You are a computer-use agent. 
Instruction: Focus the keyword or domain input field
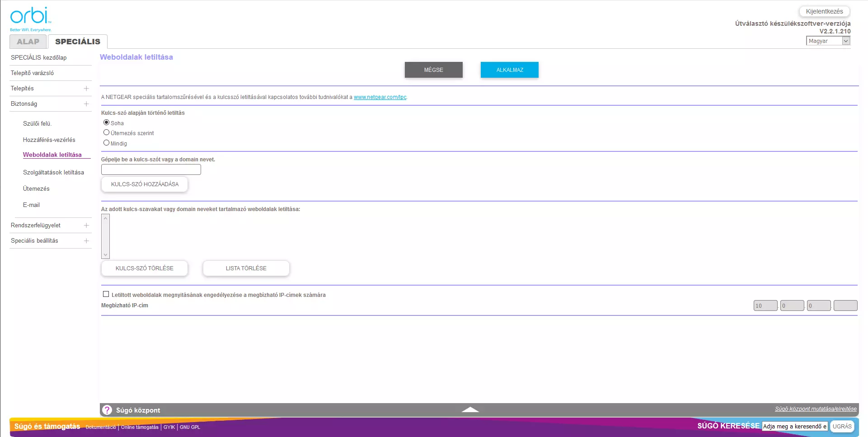(x=151, y=169)
